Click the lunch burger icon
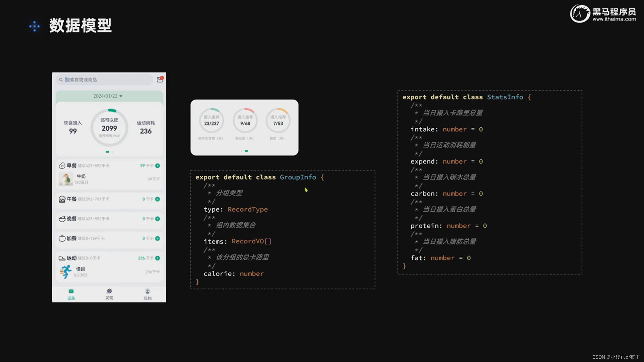The image size is (644, 362). (x=62, y=199)
